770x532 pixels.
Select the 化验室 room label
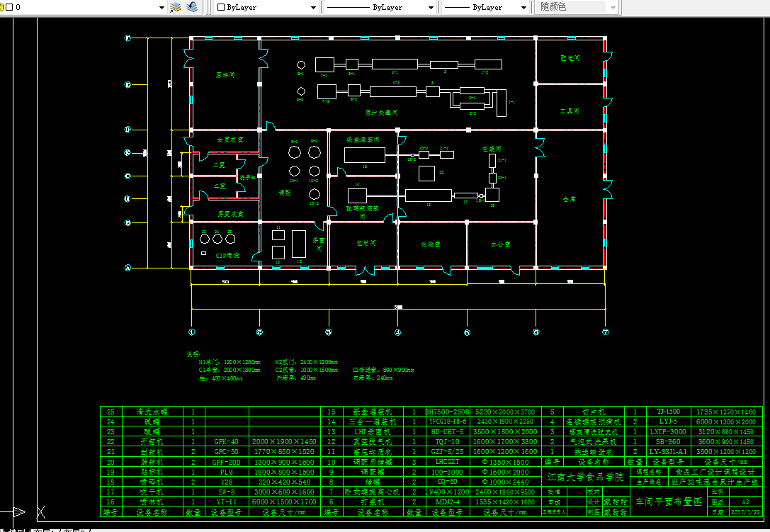click(430, 244)
